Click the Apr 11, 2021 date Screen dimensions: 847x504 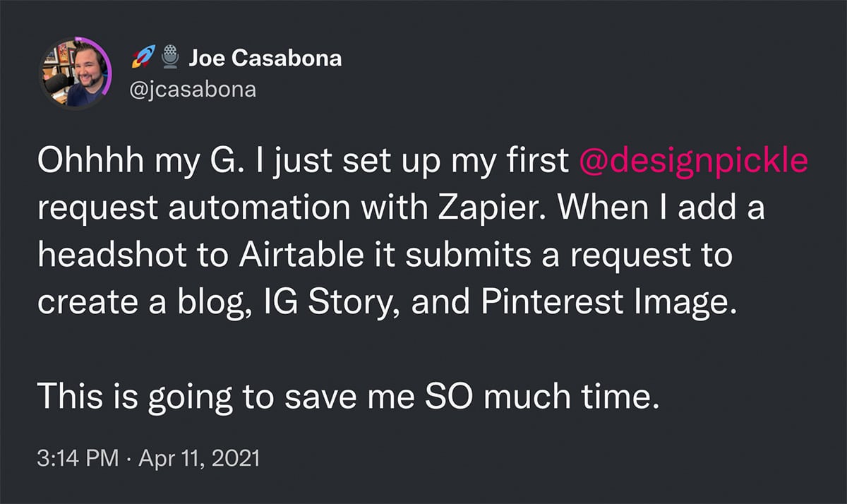click(198, 459)
